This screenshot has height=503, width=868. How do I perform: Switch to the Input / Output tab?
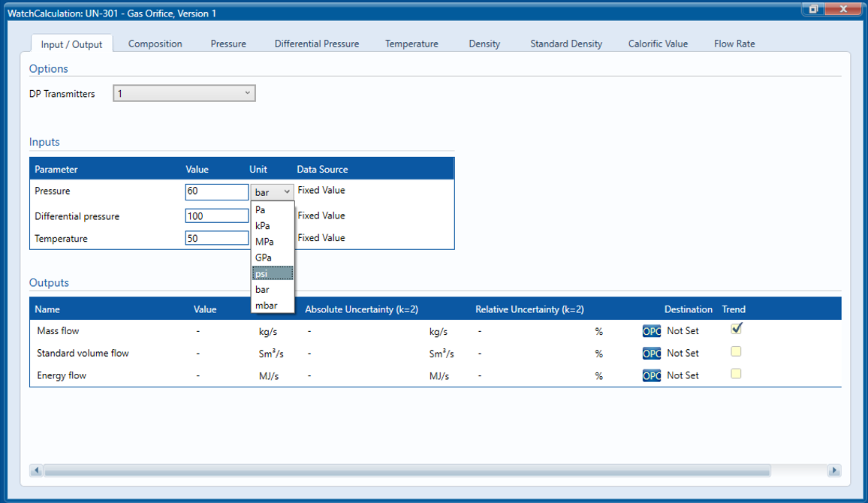pos(71,44)
